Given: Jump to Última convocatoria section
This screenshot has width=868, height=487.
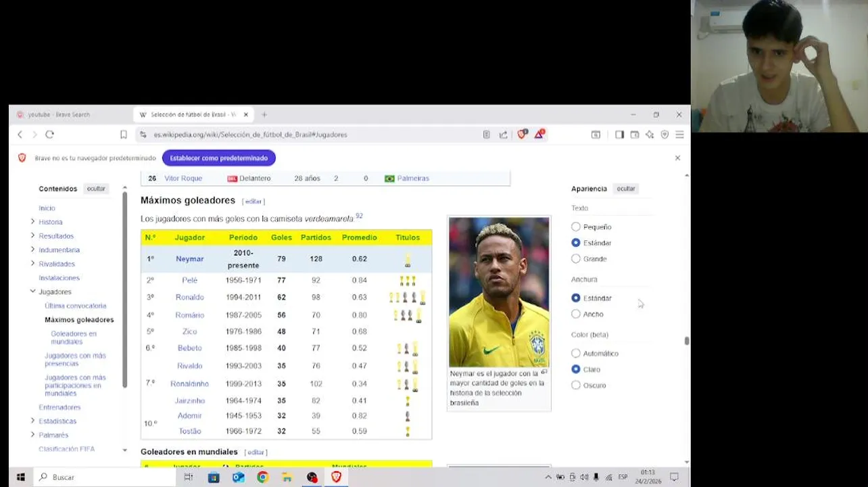Looking at the screenshot, I should click(x=76, y=306).
